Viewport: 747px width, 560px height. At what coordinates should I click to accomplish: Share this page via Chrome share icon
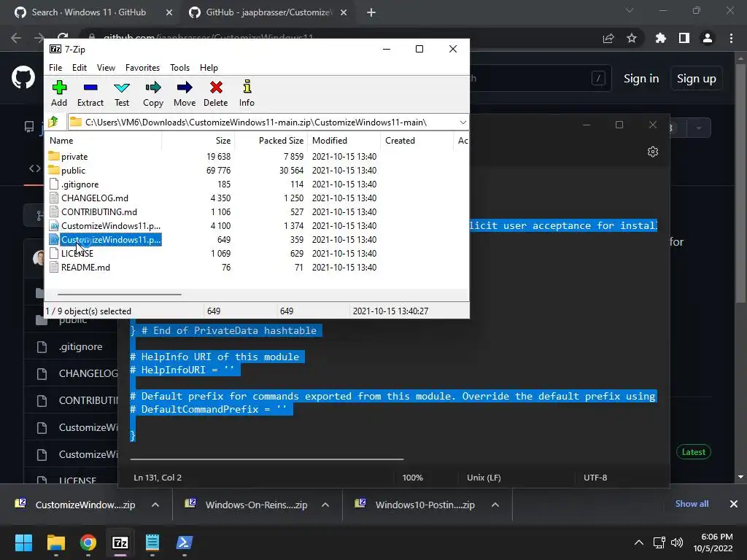[x=608, y=38]
